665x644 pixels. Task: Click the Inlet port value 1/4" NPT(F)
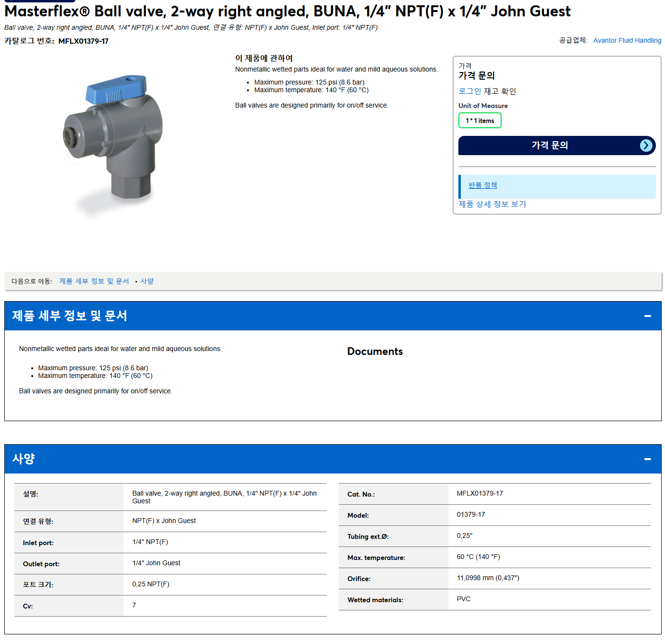[150, 542]
